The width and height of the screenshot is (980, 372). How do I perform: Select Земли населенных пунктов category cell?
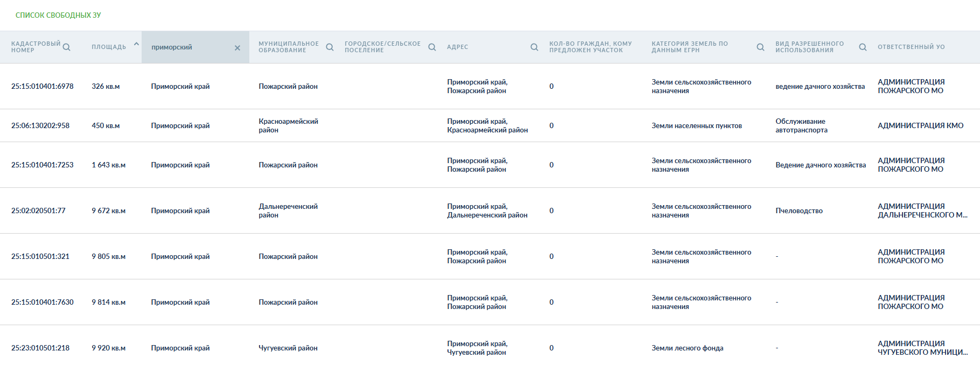(697, 125)
